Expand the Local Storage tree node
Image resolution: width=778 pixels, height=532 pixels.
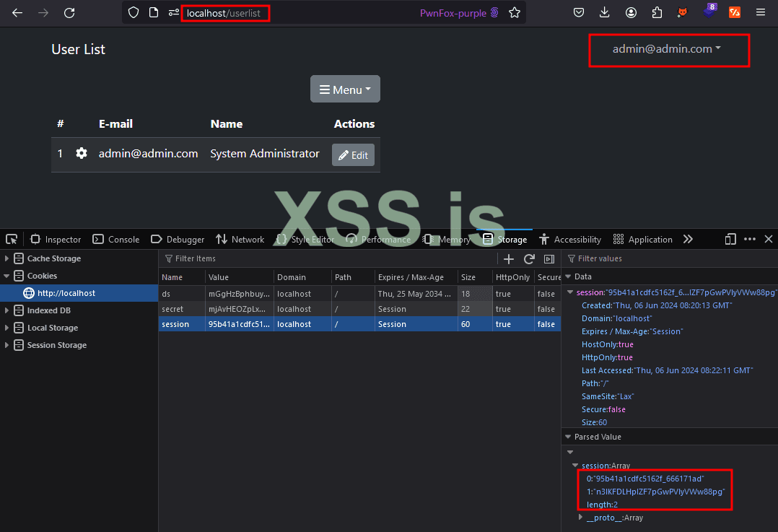pos(7,328)
